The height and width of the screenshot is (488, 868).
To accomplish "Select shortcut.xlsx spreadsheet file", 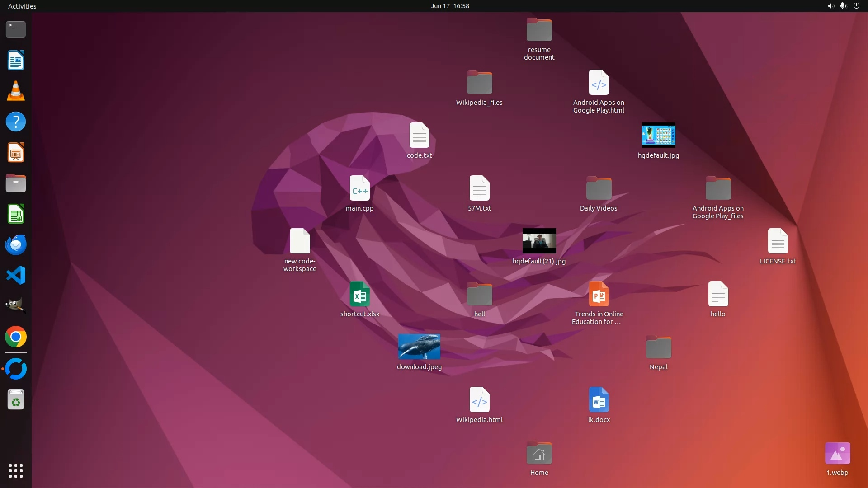I will 359,294.
